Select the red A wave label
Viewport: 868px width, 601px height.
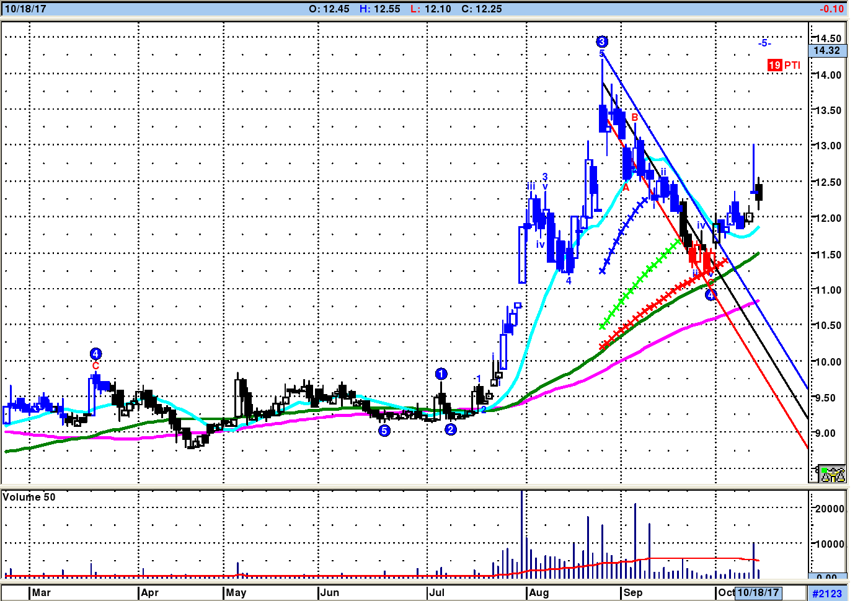(626, 188)
